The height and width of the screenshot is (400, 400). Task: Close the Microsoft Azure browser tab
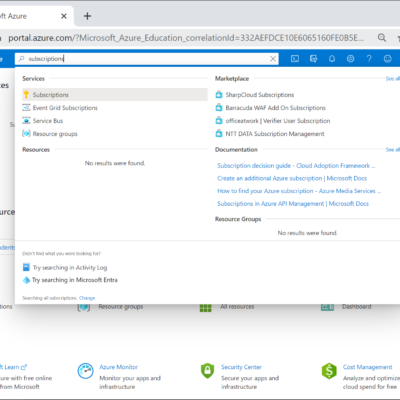(x=64, y=16)
